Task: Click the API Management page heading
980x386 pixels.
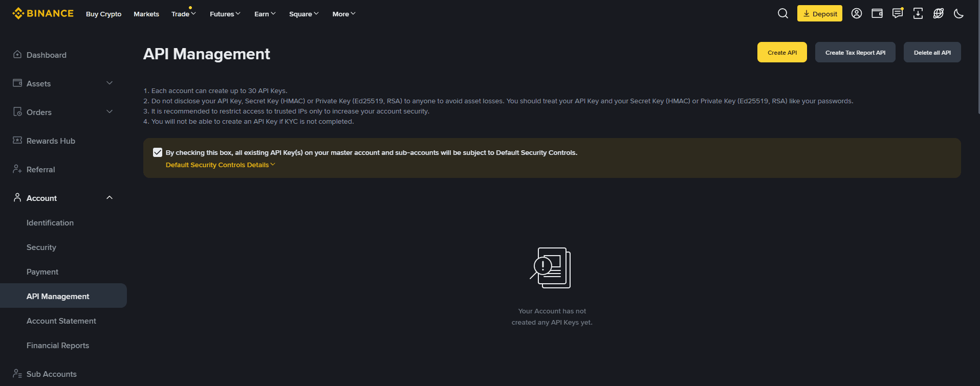Action: tap(206, 54)
